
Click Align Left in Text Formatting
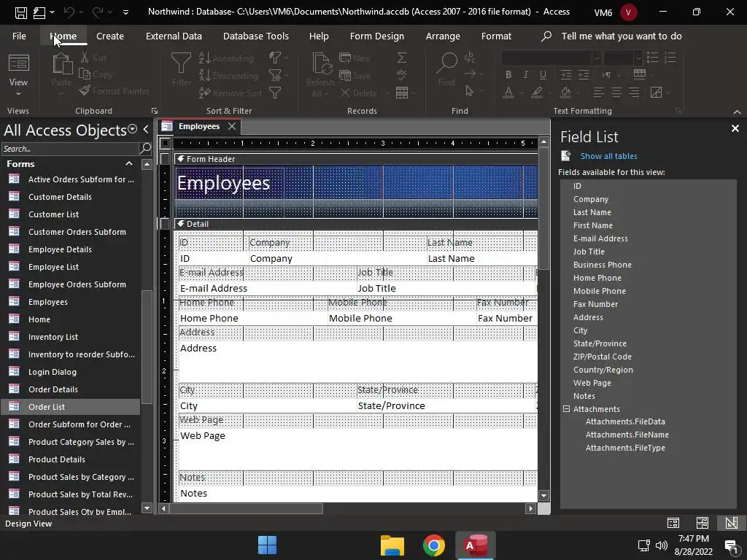click(598, 93)
